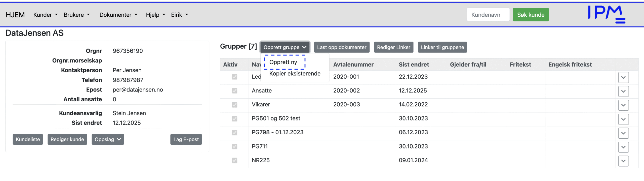Expand actions for PG798 - 01.12.2023 row
This screenshot has height=181, width=644.
tap(623, 133)
